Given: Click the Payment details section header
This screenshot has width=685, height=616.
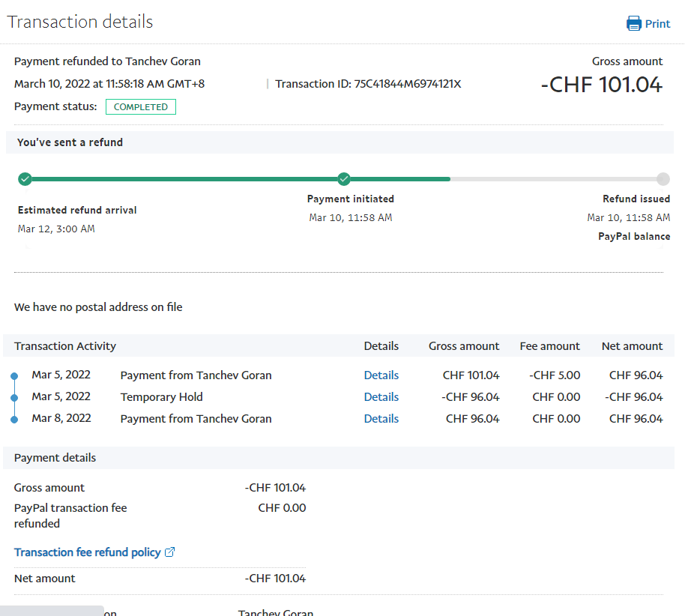Looking at the screenshot, I should click(55, 458).
